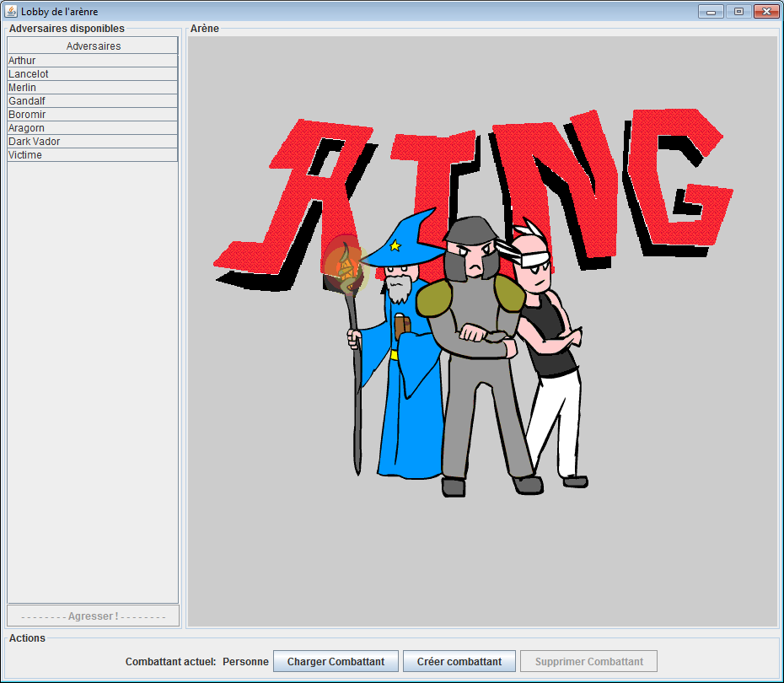
Task: Click the Java icon in title bar
Action: (10, 11)
